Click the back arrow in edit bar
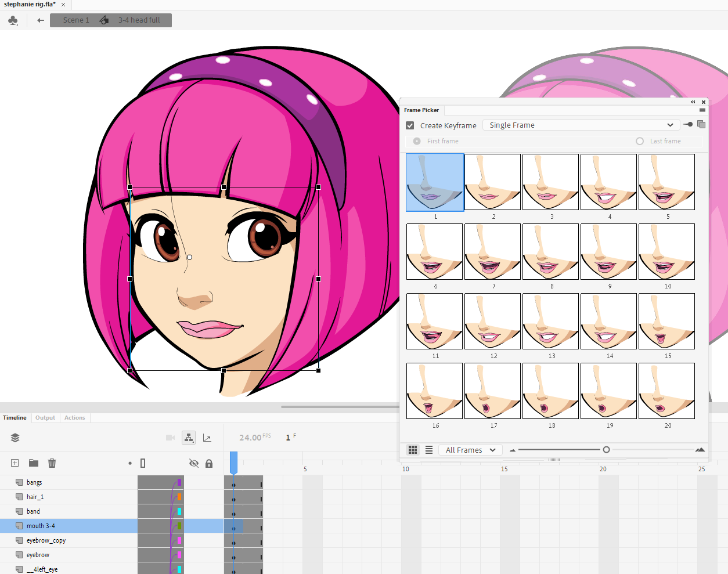 coord(41,20)
